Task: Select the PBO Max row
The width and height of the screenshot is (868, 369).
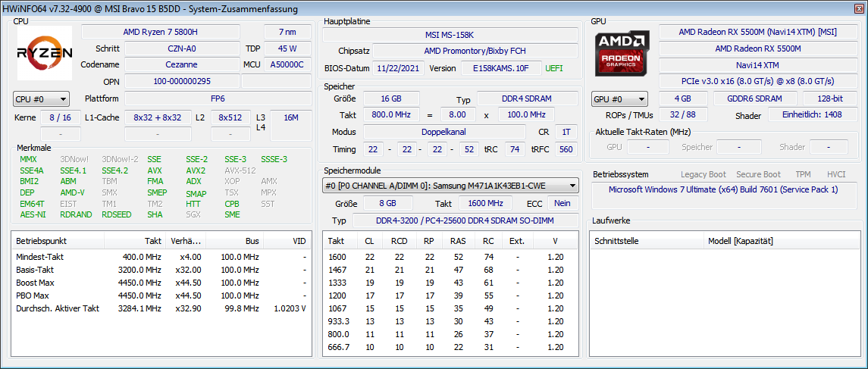Action: (161, 296)
